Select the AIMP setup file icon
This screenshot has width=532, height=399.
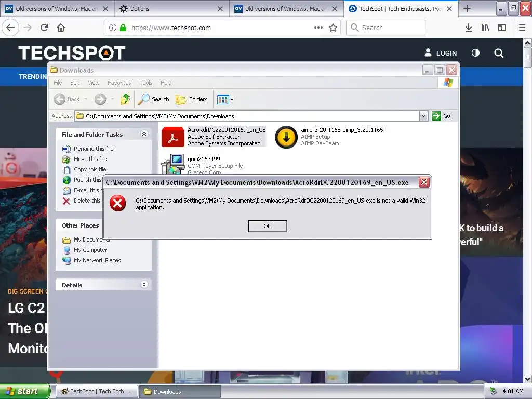coord(286,137)
